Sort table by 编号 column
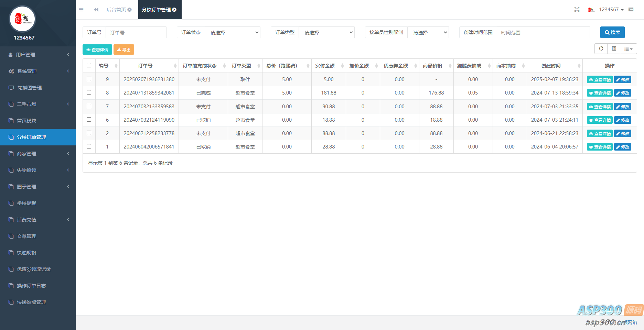The width and height of the screenshot is (644, 330). (x=107, y=66)
